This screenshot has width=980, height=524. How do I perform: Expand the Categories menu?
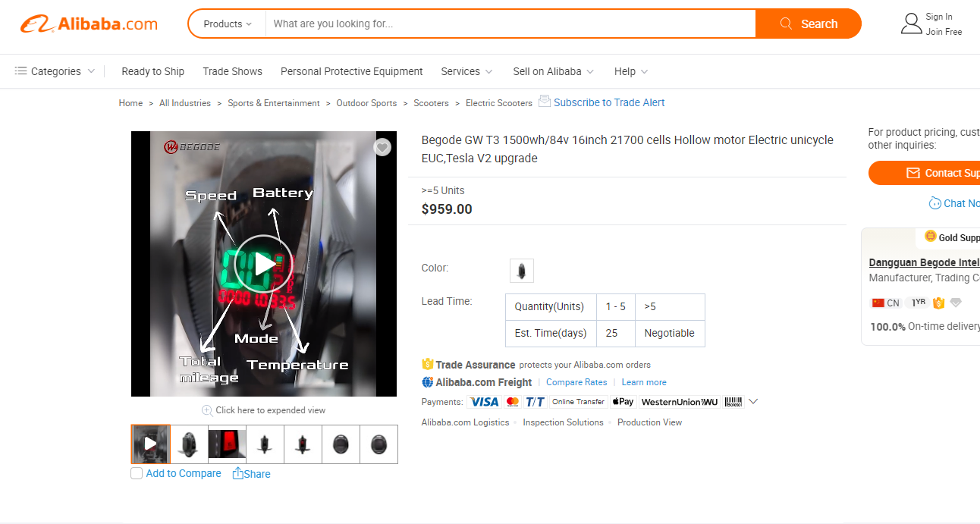click(55, 71)
